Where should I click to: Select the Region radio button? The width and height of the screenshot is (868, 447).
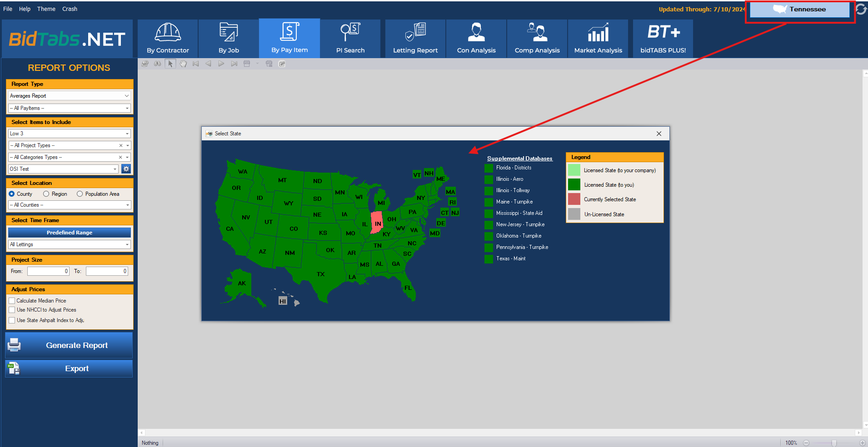click(46, 194)
